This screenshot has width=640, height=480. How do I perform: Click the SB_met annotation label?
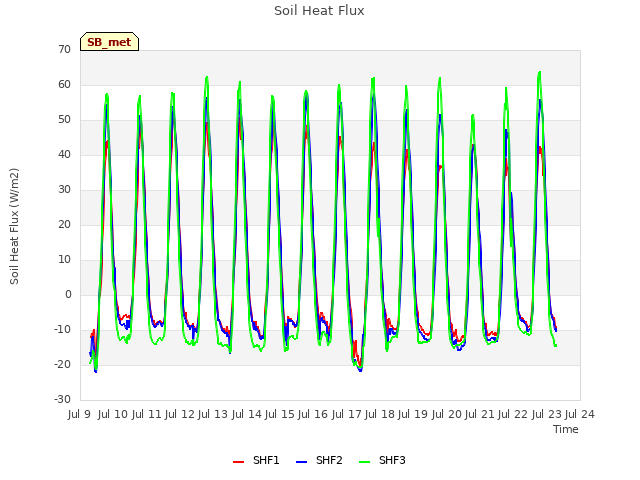tap(109, 42)
